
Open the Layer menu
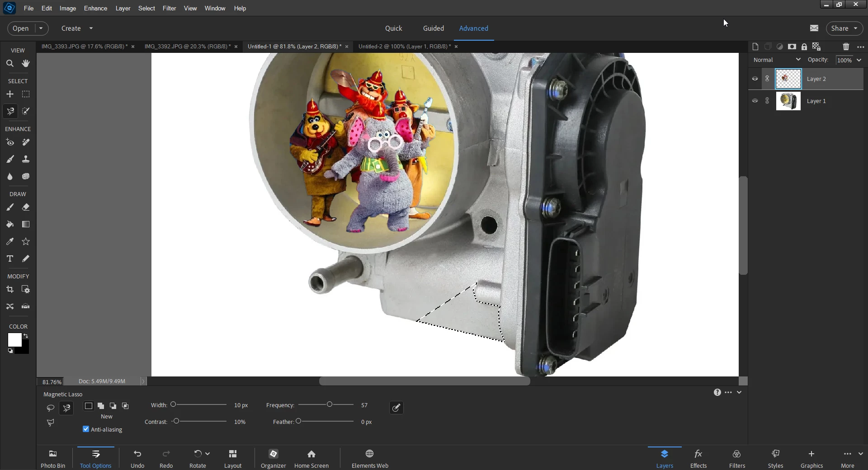pos(123,8)
